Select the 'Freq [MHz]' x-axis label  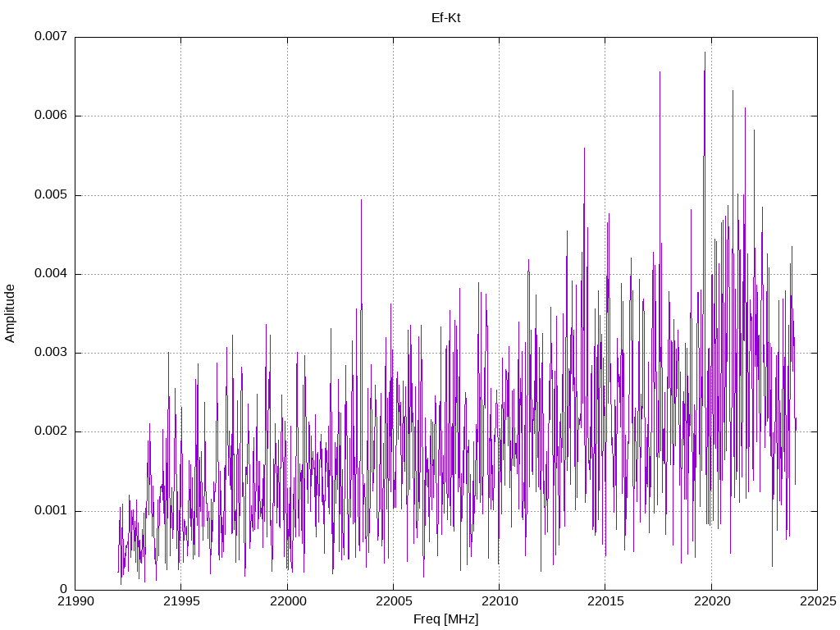(445, 619)
